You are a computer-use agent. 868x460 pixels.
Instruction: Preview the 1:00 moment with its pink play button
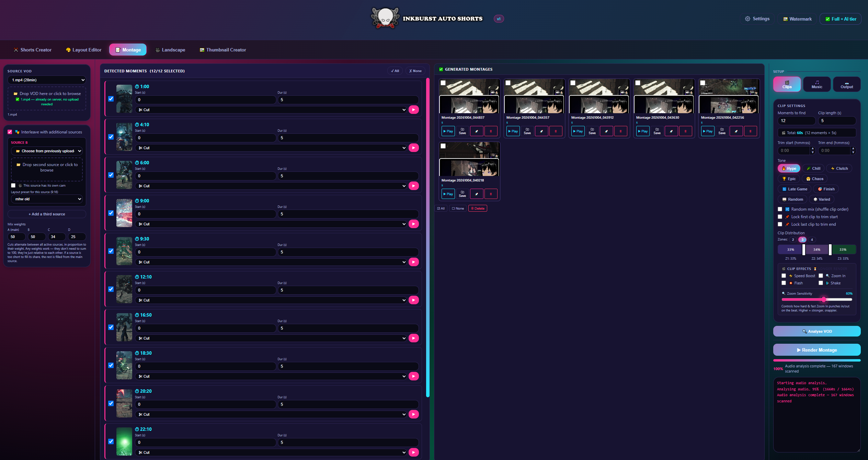click(413, 110)
